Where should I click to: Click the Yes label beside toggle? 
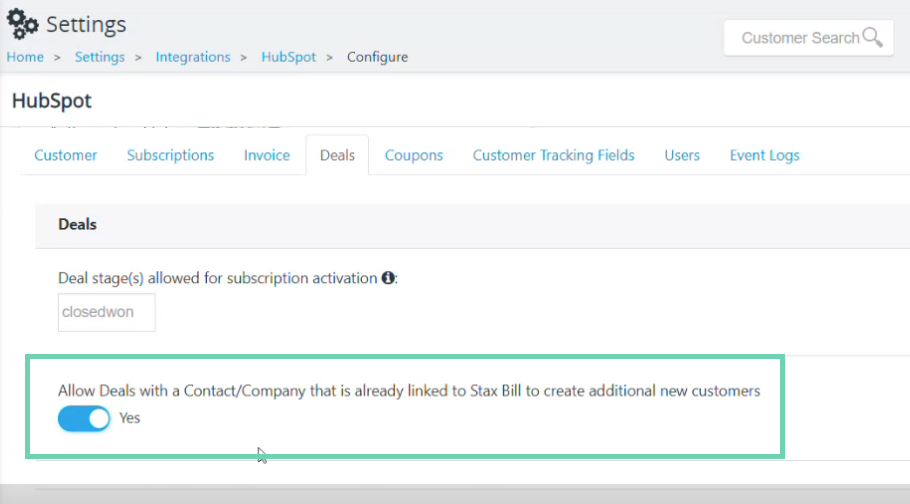pos(129,418)
